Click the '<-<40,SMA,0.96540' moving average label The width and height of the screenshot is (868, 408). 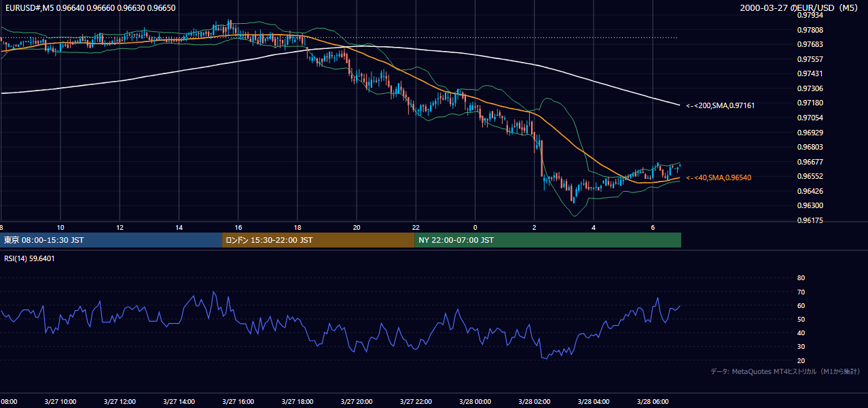pyautogui.click(x=718, y=177)
